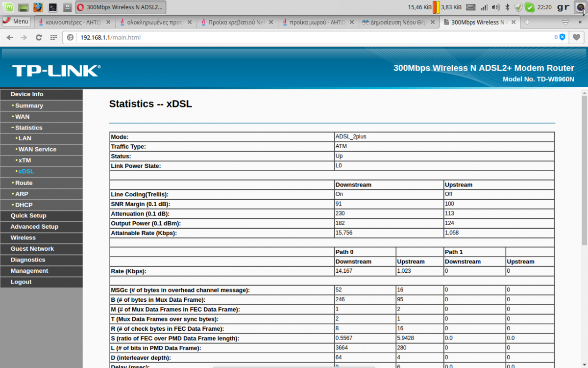Click the gr keyboard layout indicator
The height and width of the screenshot is (368, 588).
click(563, 7)
